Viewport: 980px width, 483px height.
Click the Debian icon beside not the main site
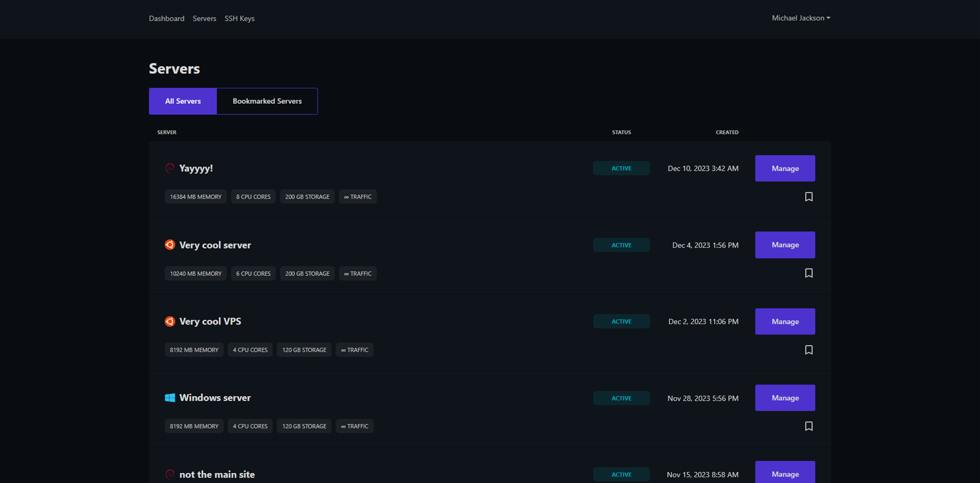[x=170, y=474]
